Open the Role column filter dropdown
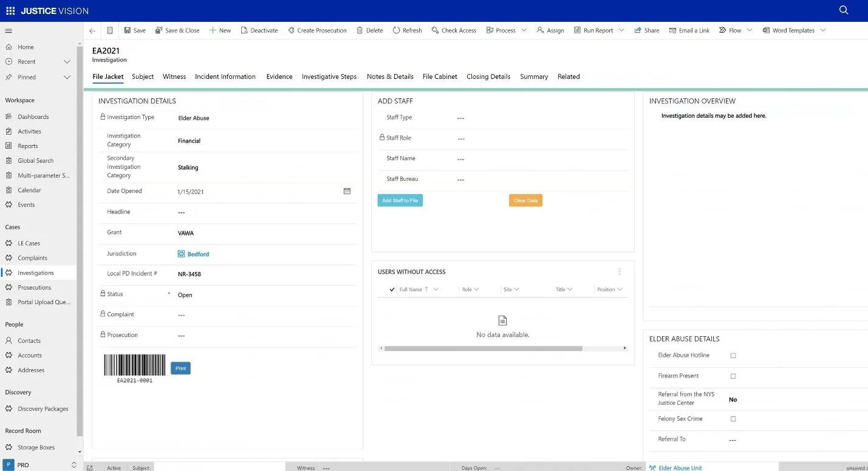This screenshot has height=471, width=868. click(x=476, y=290)
